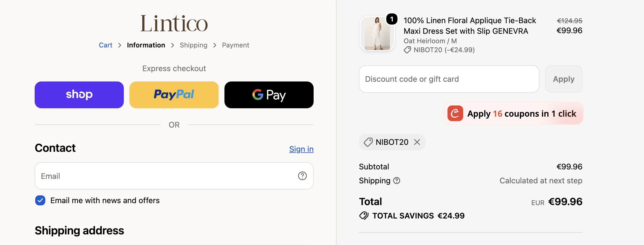Viewport: 644px width, 245px height.
Task: Open the linen dress product thumbnail
Action: [x=377, y=33]
